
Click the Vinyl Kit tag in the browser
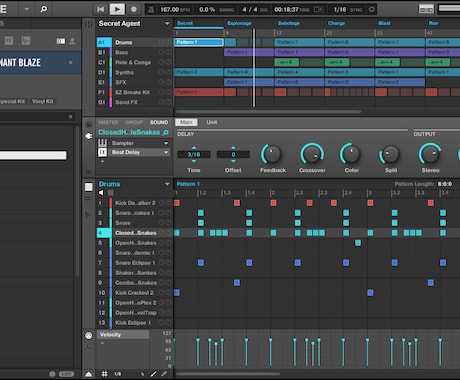coord(42,101)
